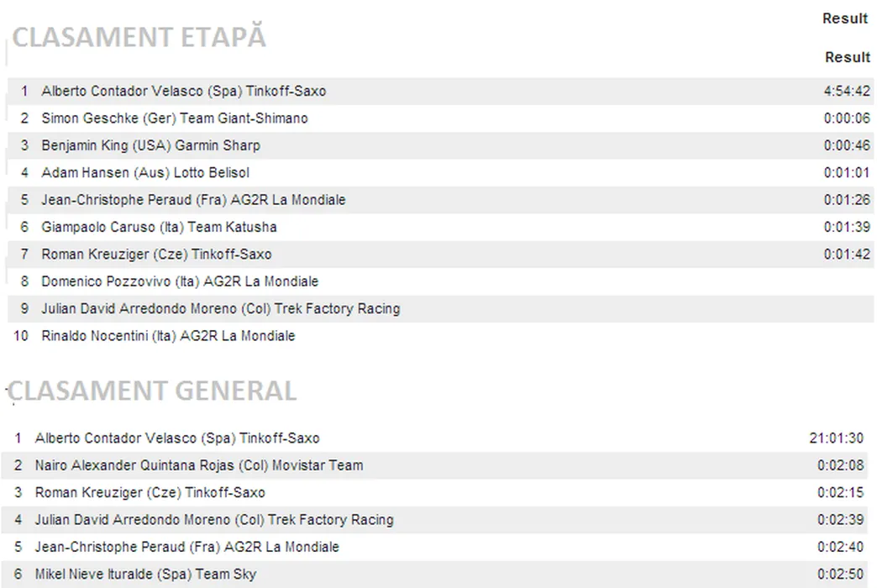Click Benjamin King Garmin Sharp entry

click(x=150, y=145)
